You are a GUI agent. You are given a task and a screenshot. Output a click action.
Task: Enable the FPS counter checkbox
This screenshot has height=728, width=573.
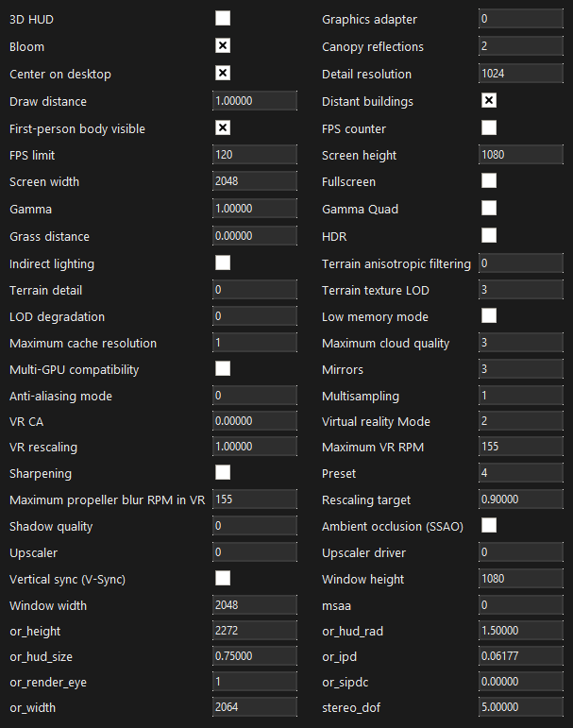click(x=489, y=127)
